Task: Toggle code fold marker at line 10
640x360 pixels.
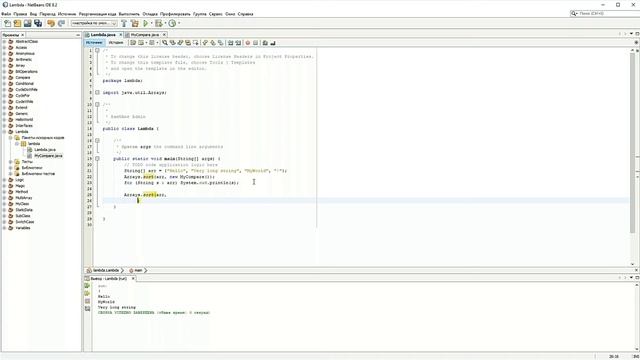Action: pyautogui.click(x=97, y=104)
